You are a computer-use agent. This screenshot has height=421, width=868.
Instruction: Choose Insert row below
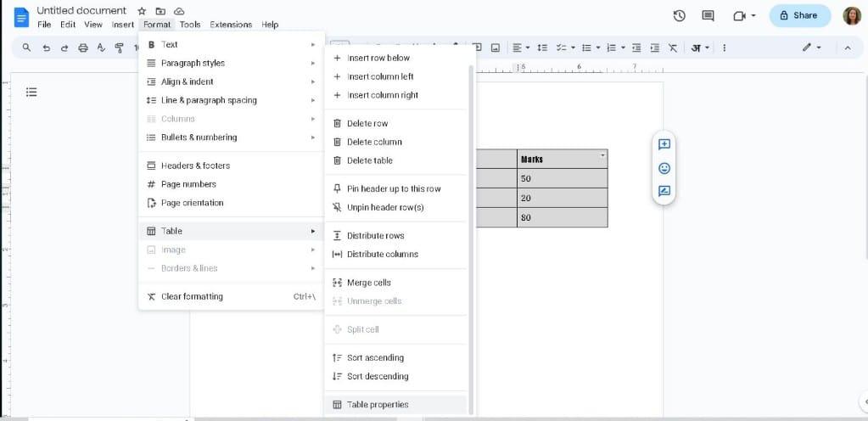click(396, 58)
